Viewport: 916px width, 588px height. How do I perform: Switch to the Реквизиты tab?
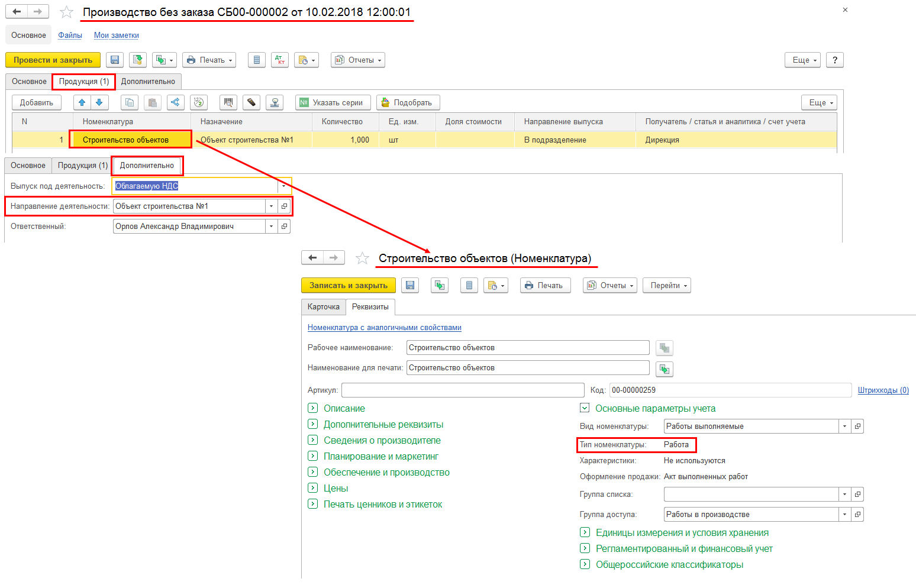click(370, 307)
